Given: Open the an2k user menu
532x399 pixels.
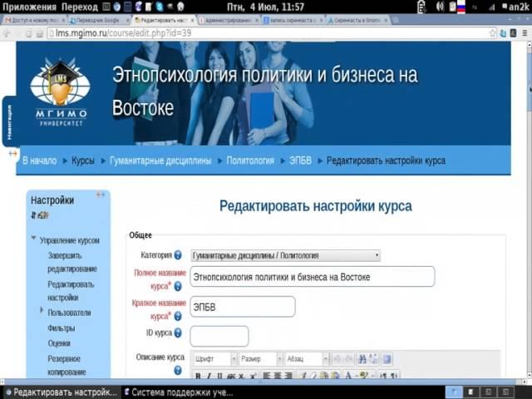Looking at the screenshot, I should 515,7.
